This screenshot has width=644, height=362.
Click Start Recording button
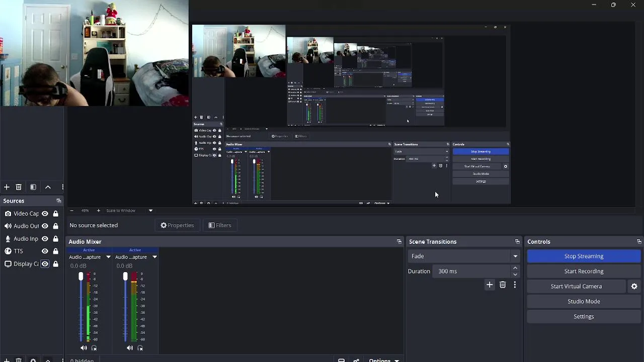(x=584, y=271)
